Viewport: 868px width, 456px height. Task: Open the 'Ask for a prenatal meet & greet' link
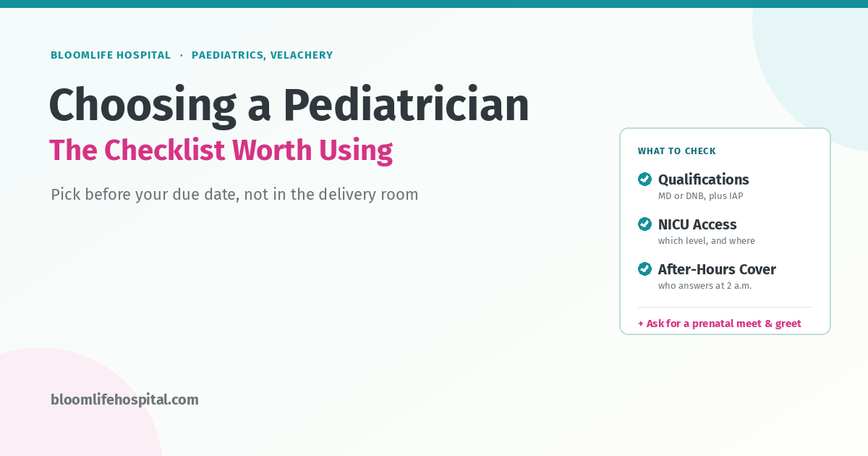[x=720, y=324]
